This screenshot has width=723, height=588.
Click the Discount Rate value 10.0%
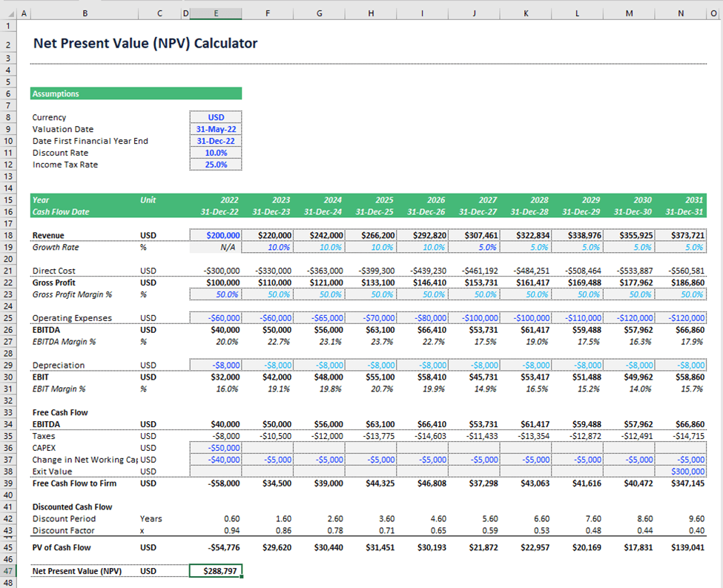pyautogui.click(x=215, y=153)
